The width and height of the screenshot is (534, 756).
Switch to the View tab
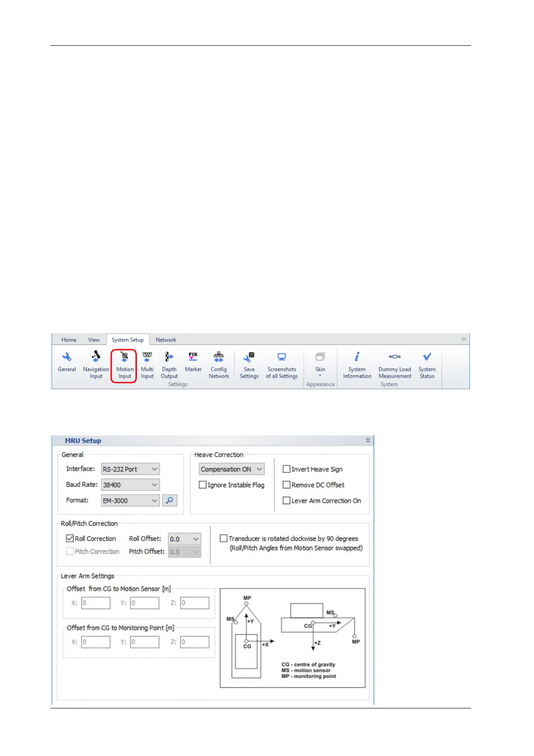pyautogui.click(x=94, y=340)
